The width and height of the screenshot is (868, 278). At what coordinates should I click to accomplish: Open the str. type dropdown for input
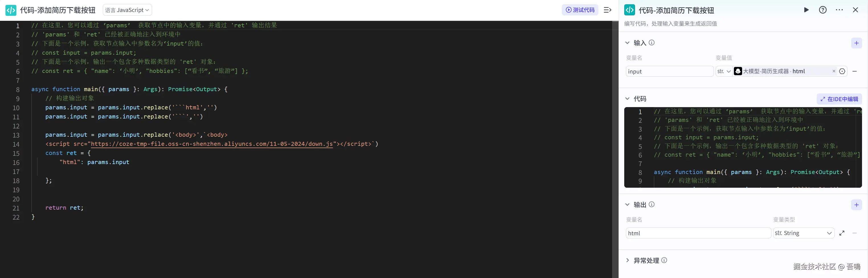click(x=724, y=71)
